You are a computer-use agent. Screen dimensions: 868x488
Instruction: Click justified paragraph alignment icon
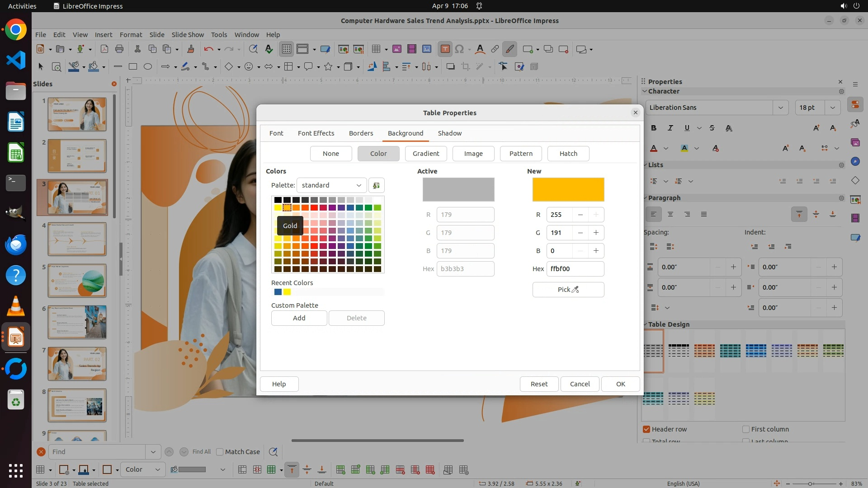click(704, 214)
